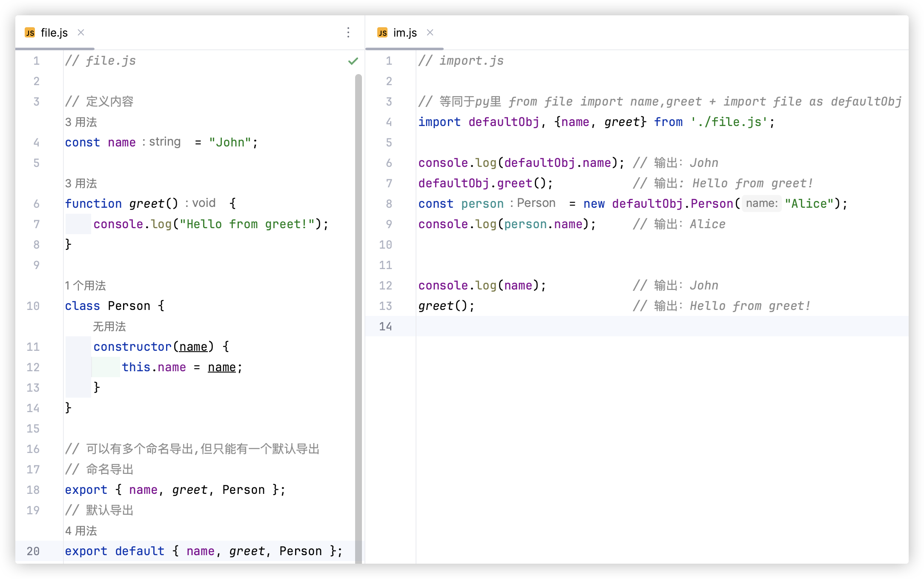The height and width of the screenshot is (579, 924).
Task: Click the green inspection checkmark
Action: 353,61
